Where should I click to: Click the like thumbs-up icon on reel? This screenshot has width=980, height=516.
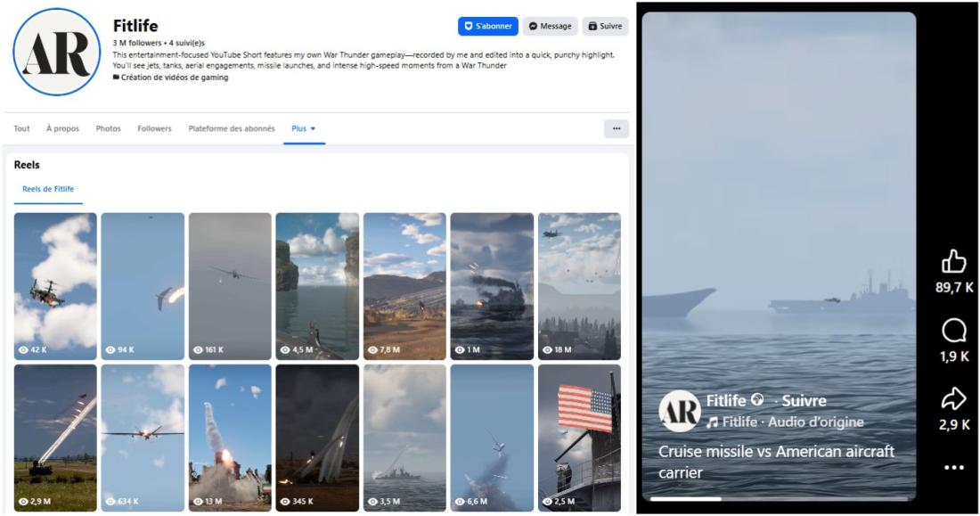[954, 262]
